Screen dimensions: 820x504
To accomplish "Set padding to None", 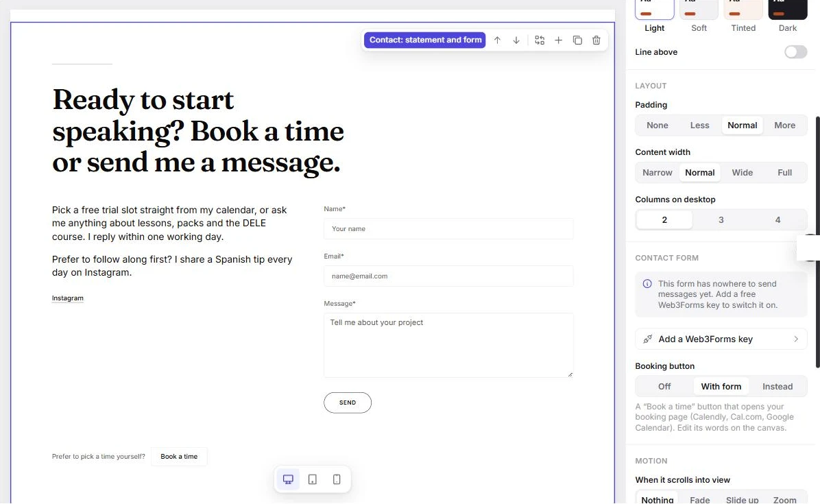I will (x=657, y=125).
